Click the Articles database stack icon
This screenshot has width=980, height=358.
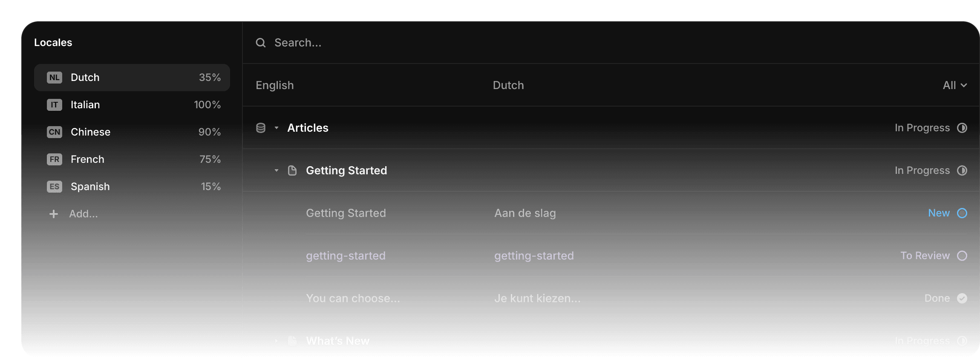pyautogui.click(x=261, y=128)
